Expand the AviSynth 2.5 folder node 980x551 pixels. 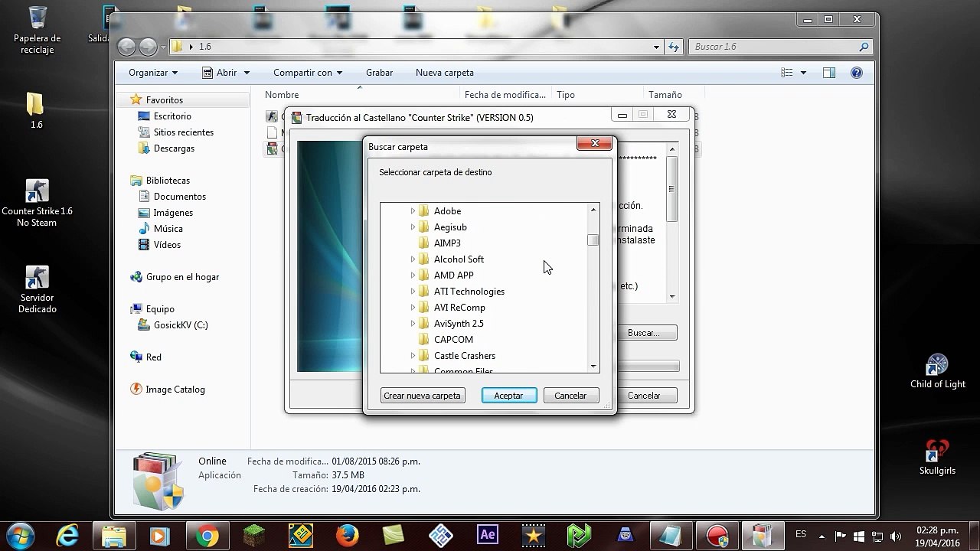coord(413,324)
